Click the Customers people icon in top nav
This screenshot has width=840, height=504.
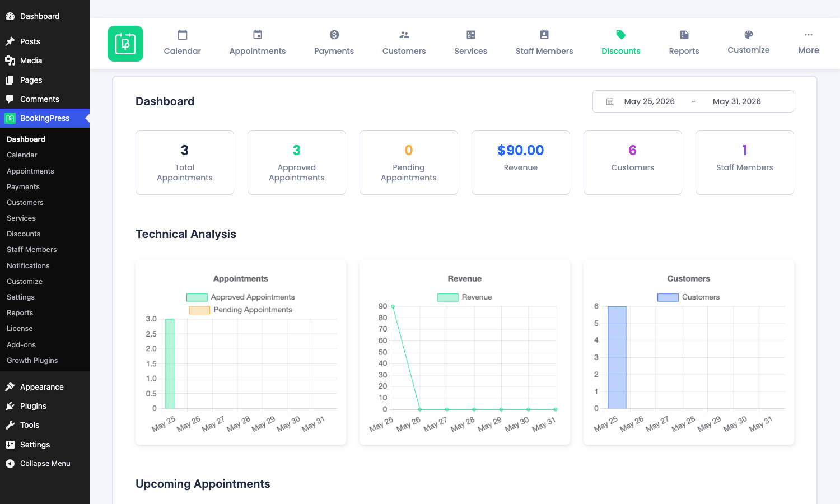pos(404,35)
